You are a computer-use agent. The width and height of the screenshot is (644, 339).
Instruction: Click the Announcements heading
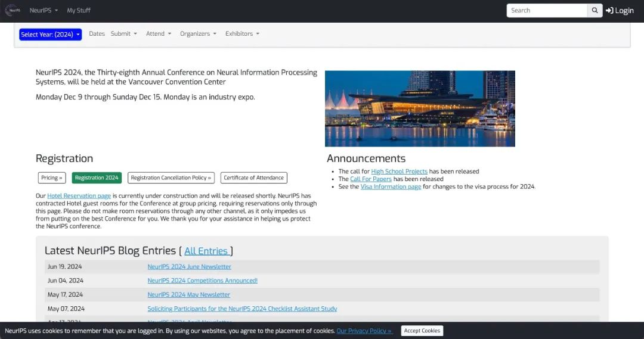pyautogui.click(x=366, y=158)
